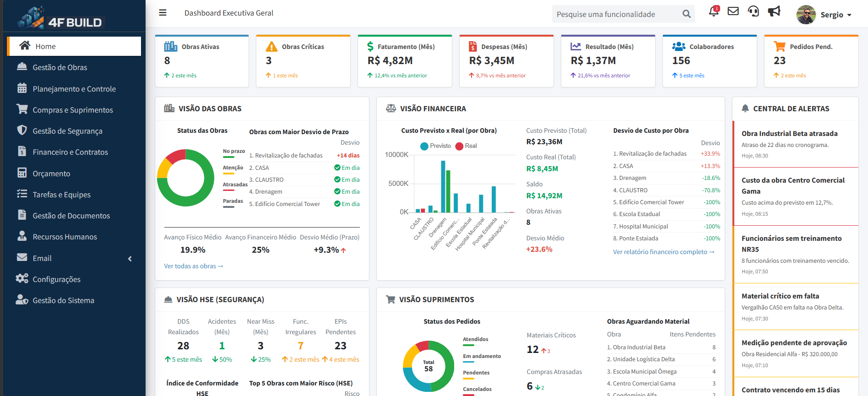The height and width of the screenshot is (396, 868).
Task: Click the Orçamento calculator icon
Action: [22, 173]
